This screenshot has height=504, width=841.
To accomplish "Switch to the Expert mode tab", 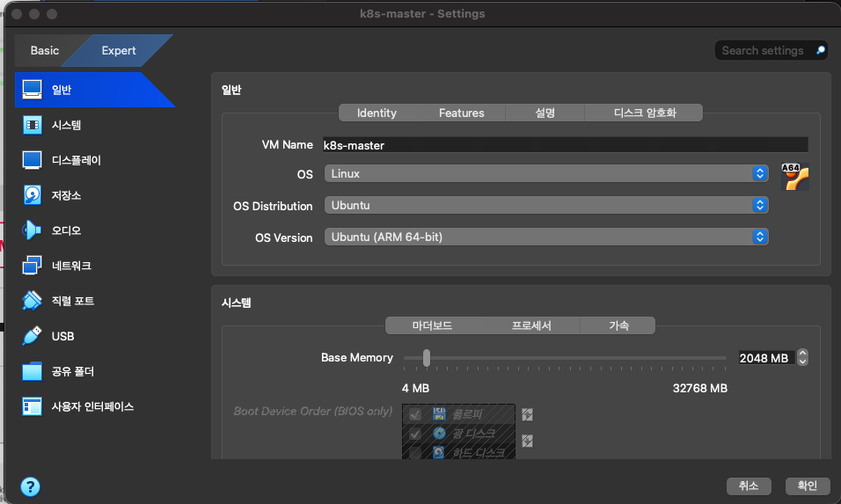I will pyautogui.click(x=119, y=50).
